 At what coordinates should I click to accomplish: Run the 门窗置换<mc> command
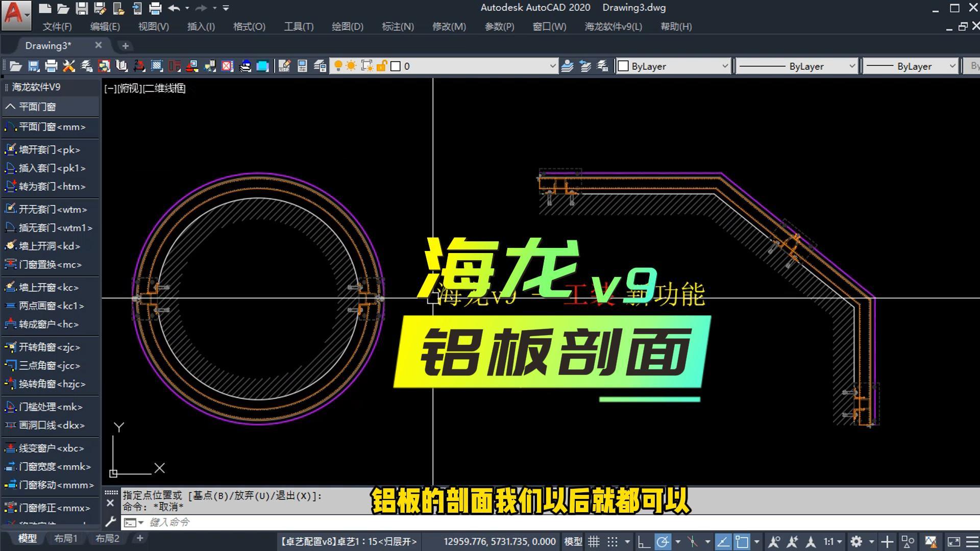point(51,264)
